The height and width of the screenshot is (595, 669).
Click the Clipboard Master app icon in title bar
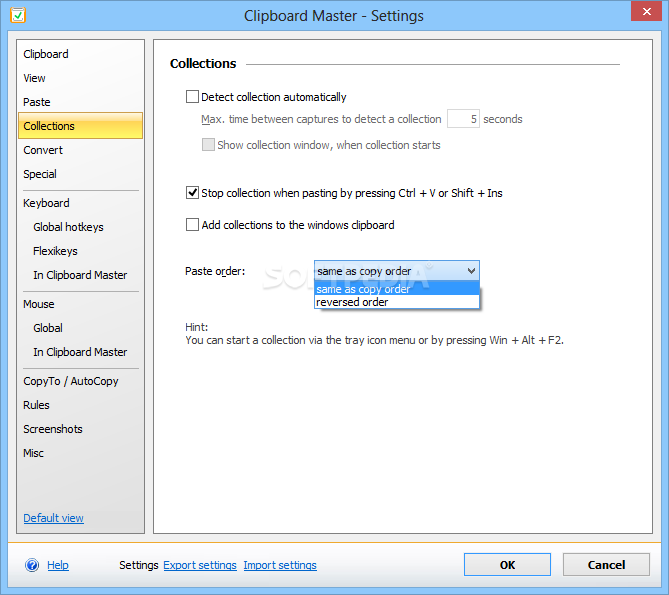(x=18, y=15)
